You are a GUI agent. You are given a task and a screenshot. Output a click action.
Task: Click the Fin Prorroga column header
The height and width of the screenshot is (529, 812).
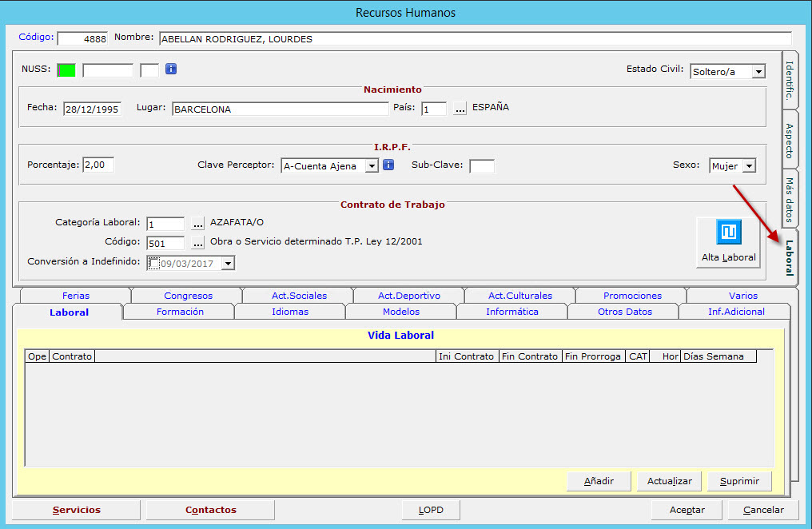click(x=594, y=356)
